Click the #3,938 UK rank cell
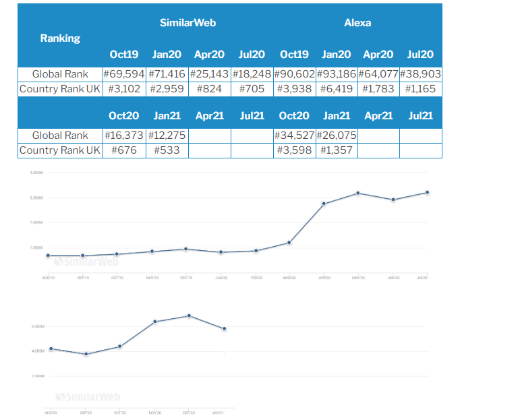 point(295,89)
